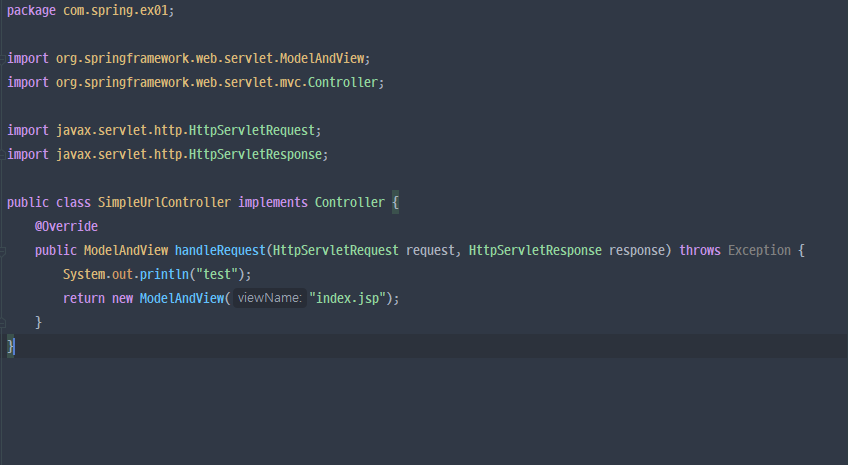
Task: Click the "index.jsp" string literal
Action: click(347, 298)
